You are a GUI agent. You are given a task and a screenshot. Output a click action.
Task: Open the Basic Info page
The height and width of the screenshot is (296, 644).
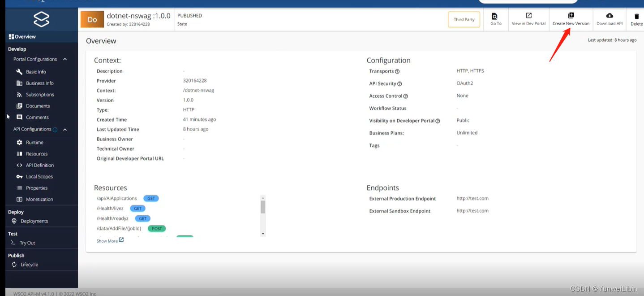pyautogui.click(x=36, y=72)
